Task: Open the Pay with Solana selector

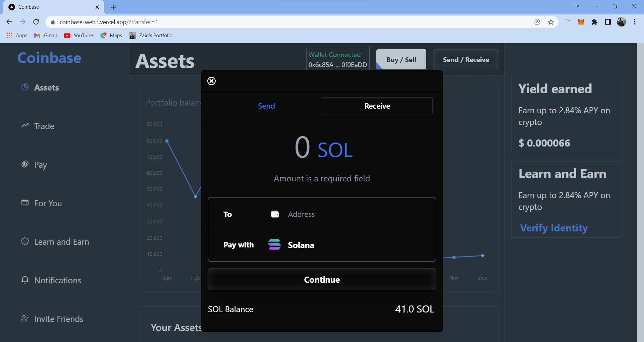Action: pos(322,245)
